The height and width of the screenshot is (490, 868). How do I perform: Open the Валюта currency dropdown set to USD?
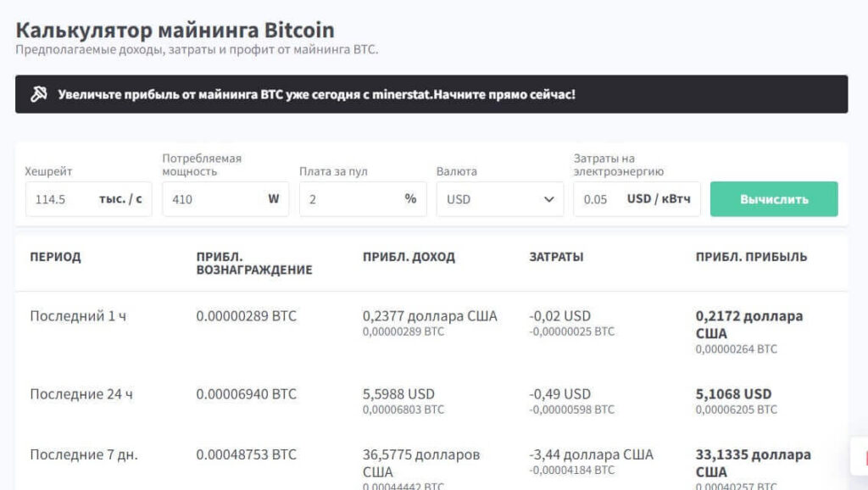point(492,200)
